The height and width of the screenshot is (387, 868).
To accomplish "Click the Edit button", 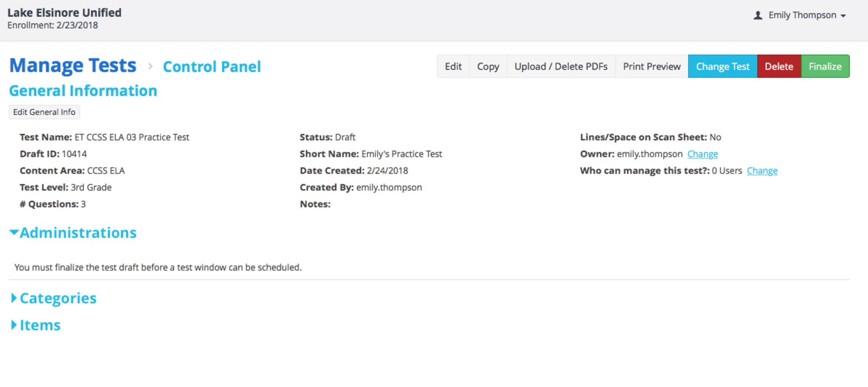I will coord(453,66).
